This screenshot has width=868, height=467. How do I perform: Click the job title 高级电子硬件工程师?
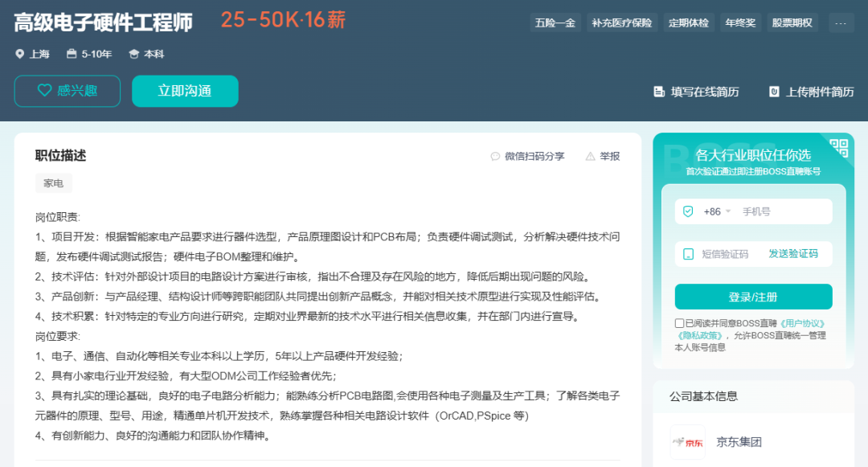click(x=103, y=23)
